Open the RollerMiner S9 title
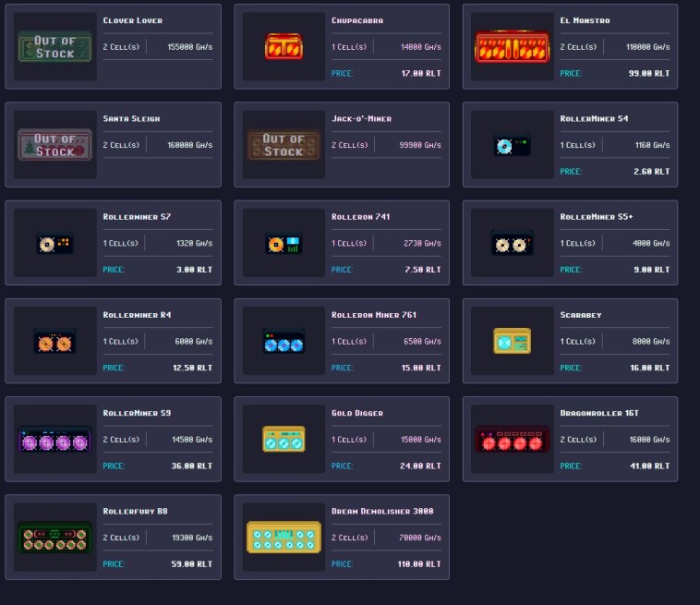700x605 pixels. tap(137, 414)
